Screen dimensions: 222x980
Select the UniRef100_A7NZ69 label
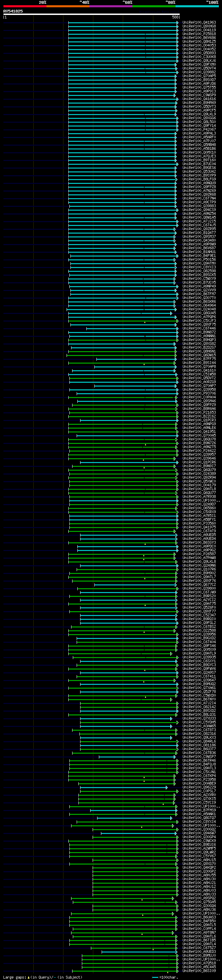[199, 191]
